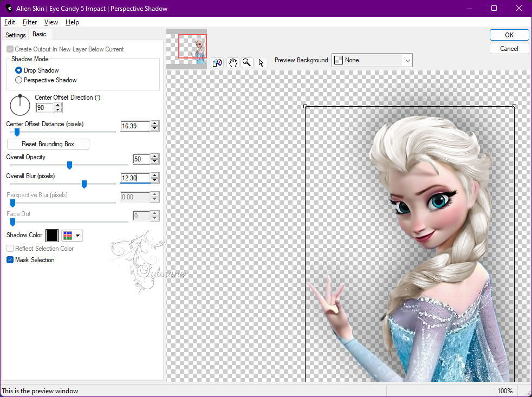This screenshot has width=532, height=397.
Task: Click the Overall Blur input field
Action: coord(135,178)
